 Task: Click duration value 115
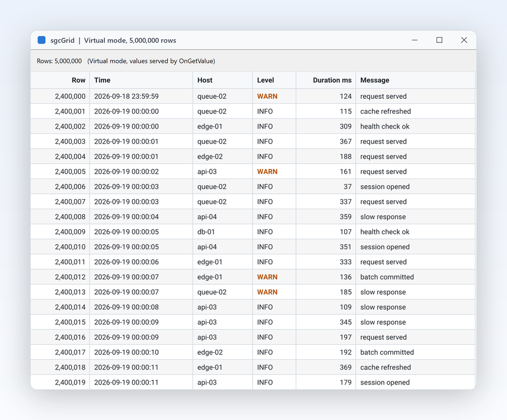(345, 111)
